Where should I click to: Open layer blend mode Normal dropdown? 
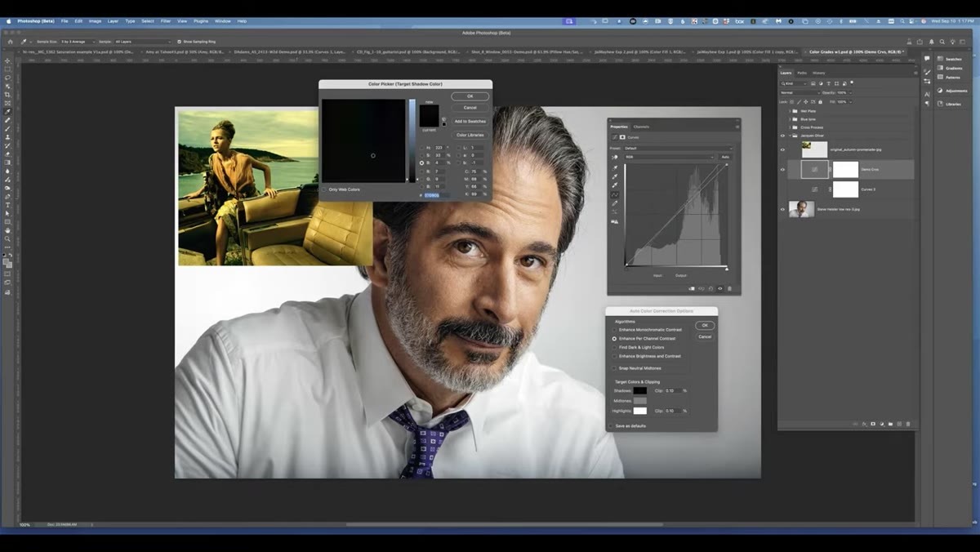(800, 92)
